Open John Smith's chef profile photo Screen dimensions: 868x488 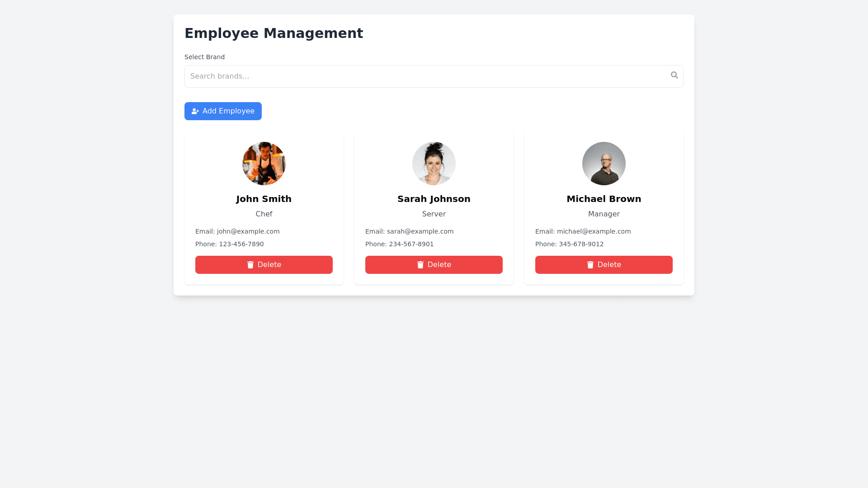[264, 164]
